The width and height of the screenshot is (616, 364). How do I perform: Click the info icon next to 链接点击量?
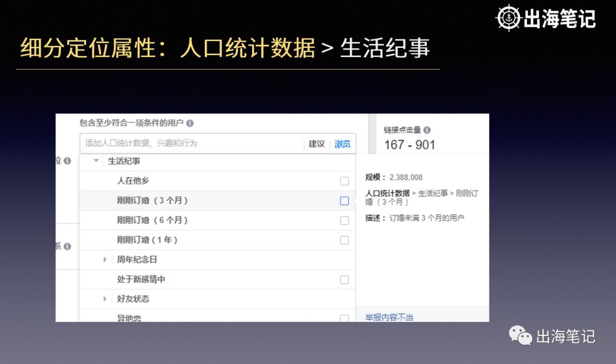pos(428,130)
